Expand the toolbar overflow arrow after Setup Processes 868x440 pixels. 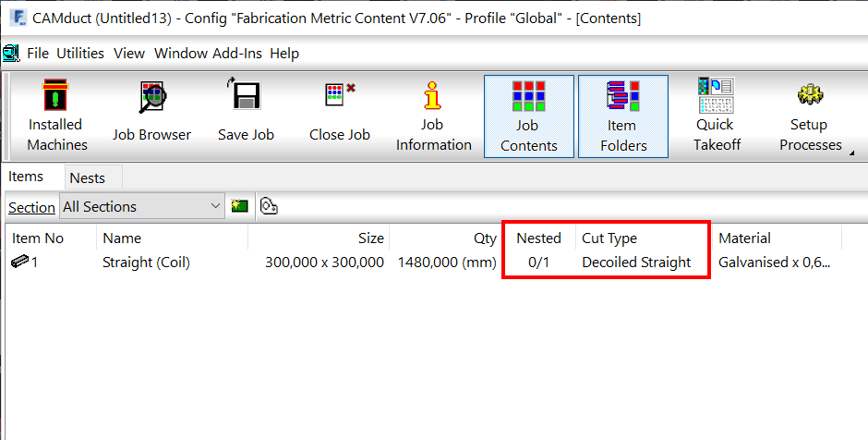[851, 153]
